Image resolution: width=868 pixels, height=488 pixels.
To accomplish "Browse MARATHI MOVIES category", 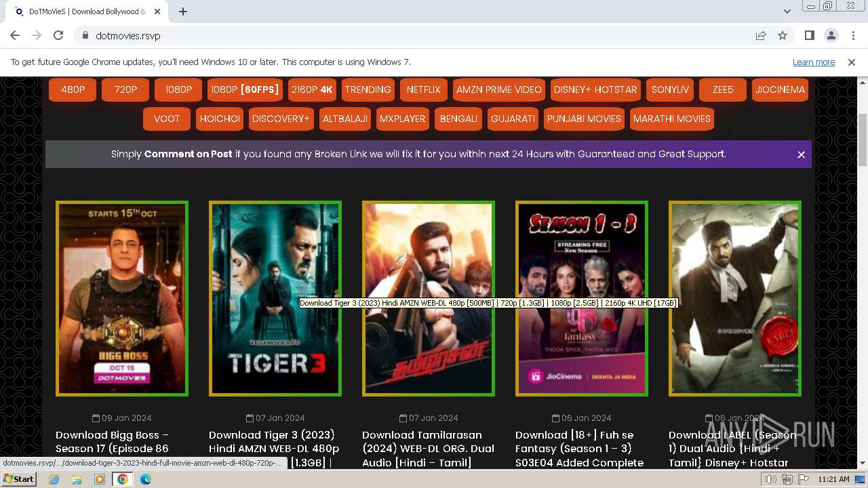I will pos(672,119).
